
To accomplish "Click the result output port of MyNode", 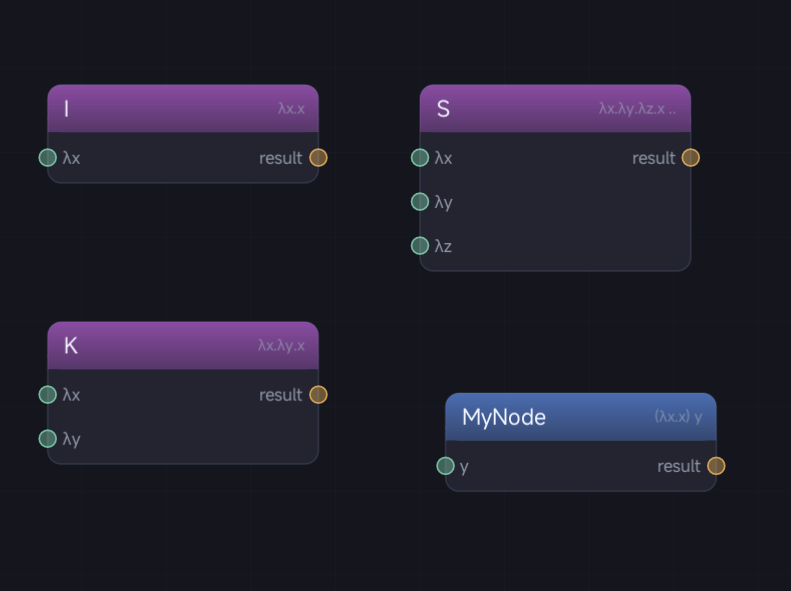I will (x=716, y=466).
